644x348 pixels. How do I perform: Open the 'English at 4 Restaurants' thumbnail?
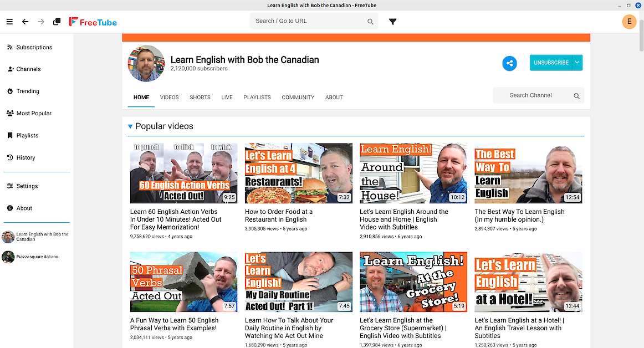[x=299, y=173]
